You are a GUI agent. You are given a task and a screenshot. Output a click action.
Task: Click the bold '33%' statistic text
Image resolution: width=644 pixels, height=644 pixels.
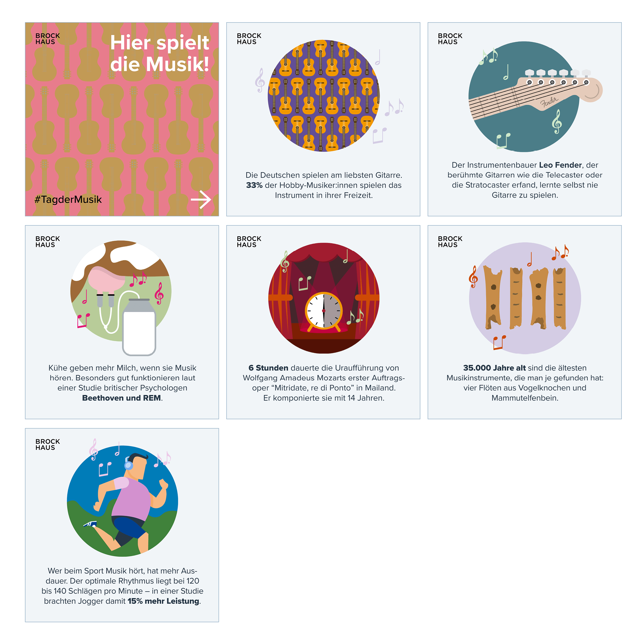tap(254, 185)
